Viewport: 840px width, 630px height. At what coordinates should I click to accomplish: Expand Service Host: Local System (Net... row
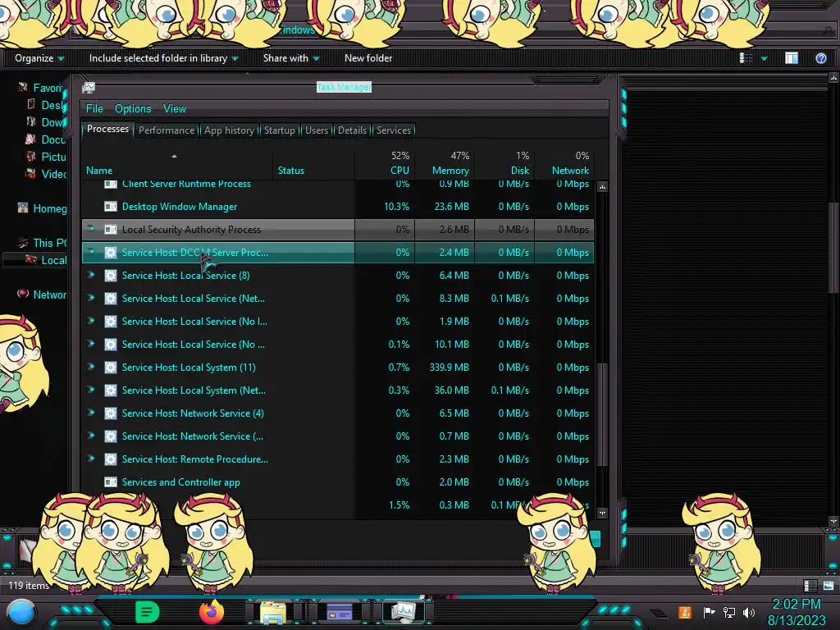pyautogui.click(x=91, y=390)
